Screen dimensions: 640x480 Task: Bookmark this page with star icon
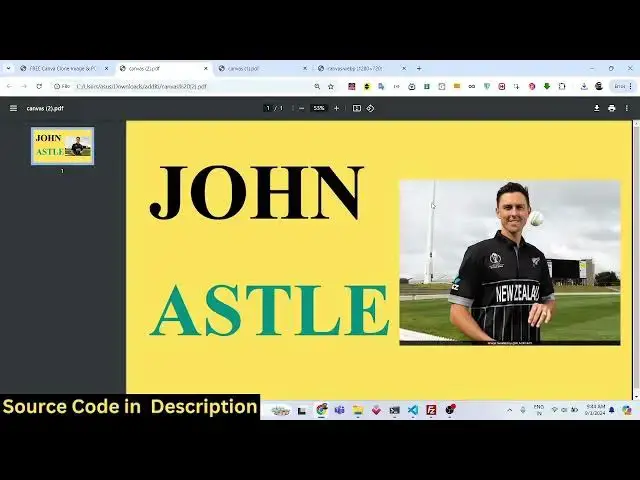point(331,87)
